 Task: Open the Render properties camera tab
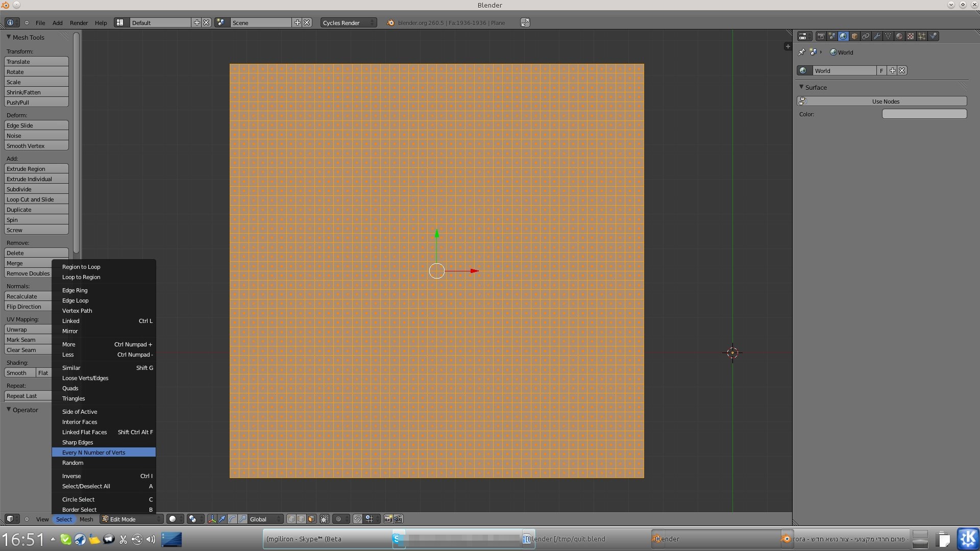pyautogui.click(x=821, y=36)
